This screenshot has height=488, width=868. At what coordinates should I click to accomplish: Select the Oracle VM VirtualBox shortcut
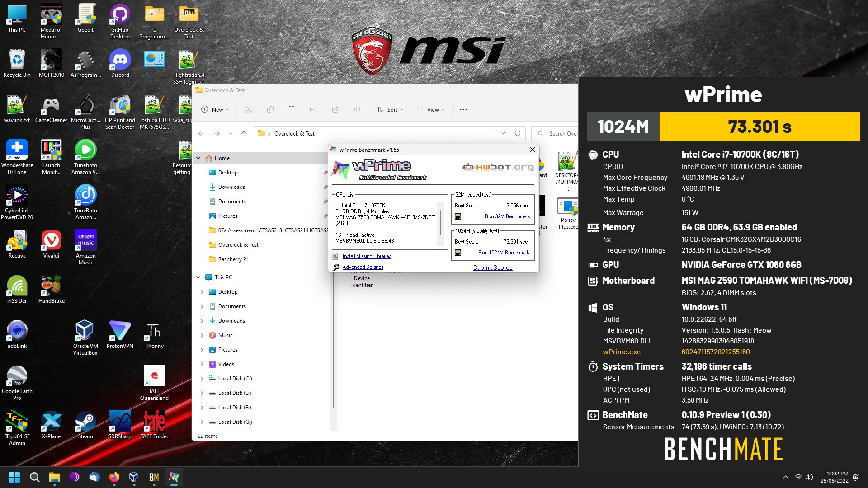click(x=85, y=338)
